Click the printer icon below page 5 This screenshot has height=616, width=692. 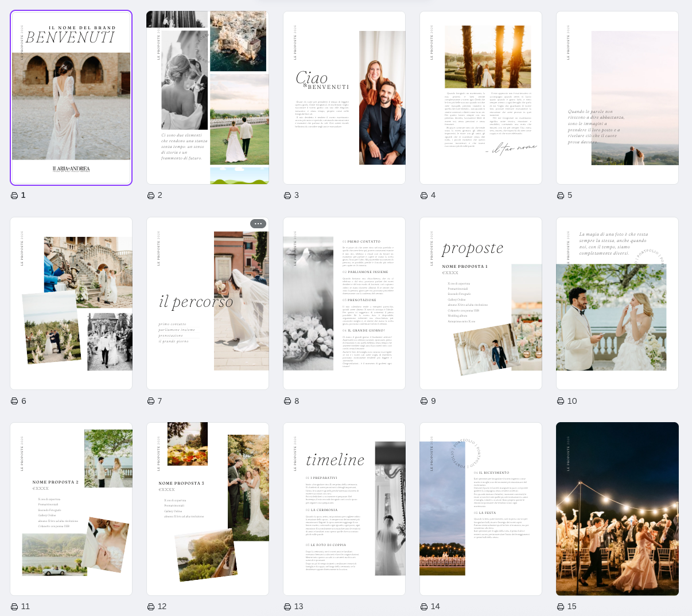click(x=561, y=196)
